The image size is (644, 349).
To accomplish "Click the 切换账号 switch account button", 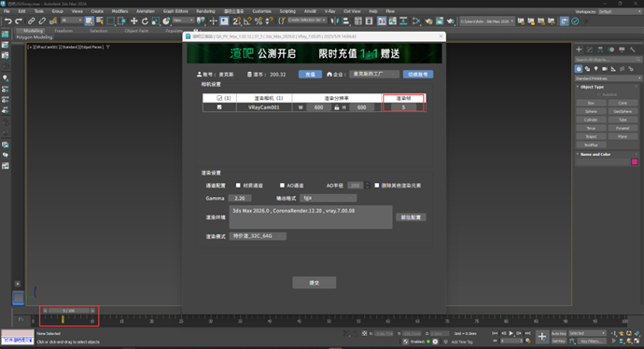I will [418, 75].
